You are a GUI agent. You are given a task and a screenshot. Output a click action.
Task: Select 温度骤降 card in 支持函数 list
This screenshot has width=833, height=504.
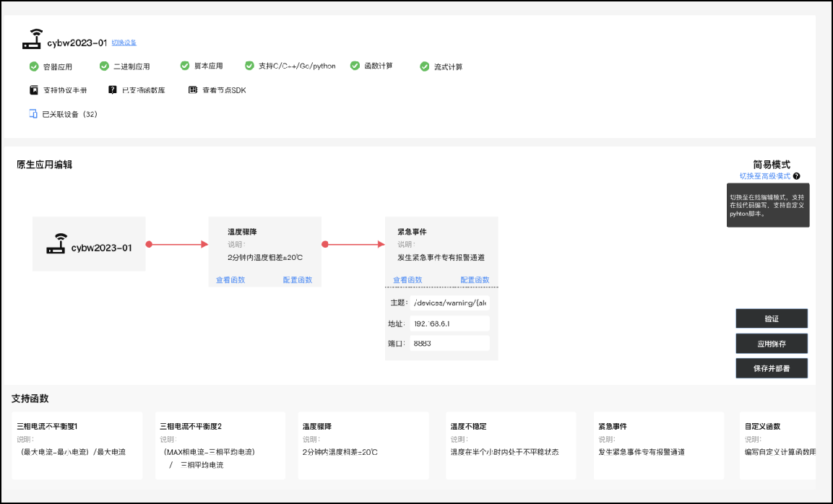coord(363,446)
